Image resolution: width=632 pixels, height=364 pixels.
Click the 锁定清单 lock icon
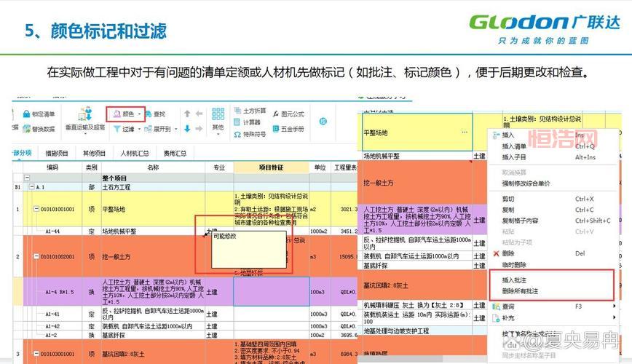25,114
